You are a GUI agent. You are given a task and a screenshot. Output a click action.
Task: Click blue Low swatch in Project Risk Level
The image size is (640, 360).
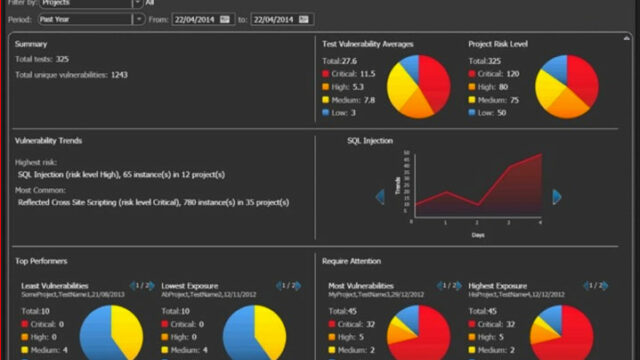(x=472, y=112)
